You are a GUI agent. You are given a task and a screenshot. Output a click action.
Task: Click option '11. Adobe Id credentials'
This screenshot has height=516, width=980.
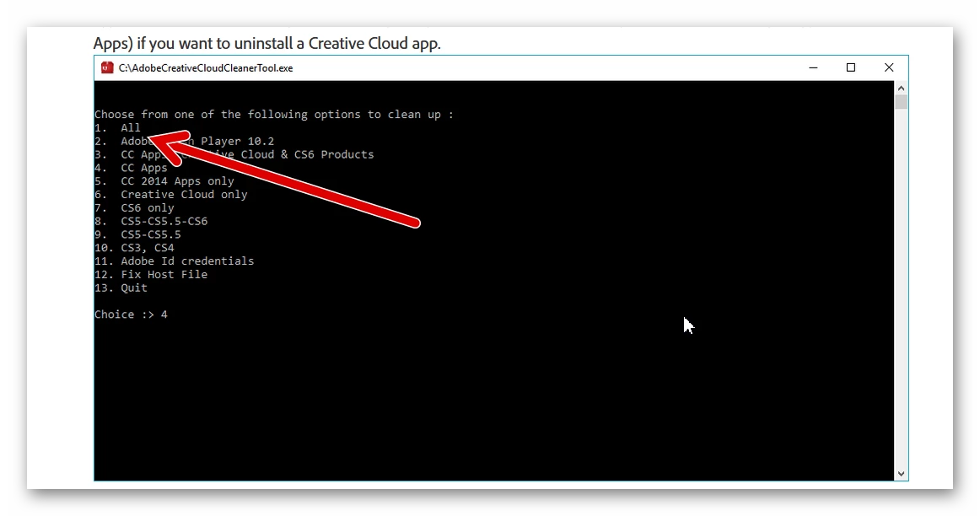175,261
